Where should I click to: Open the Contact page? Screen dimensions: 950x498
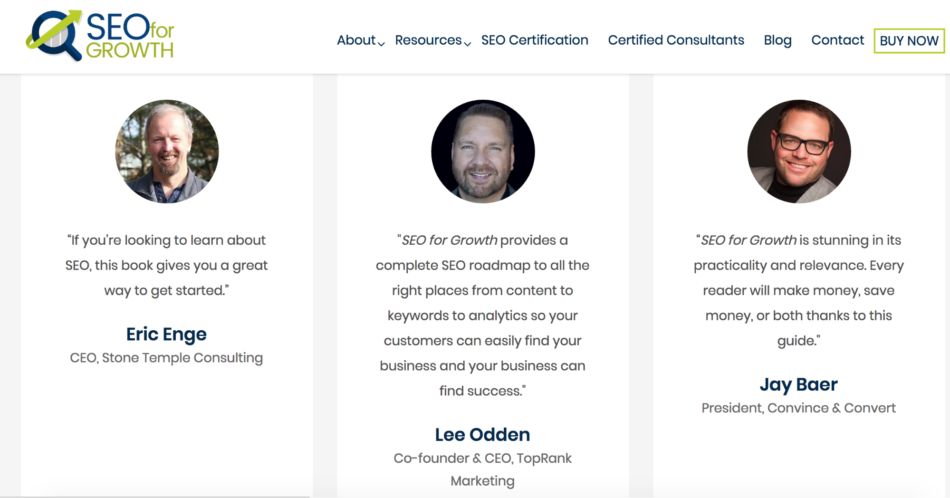tap(837, 40)
